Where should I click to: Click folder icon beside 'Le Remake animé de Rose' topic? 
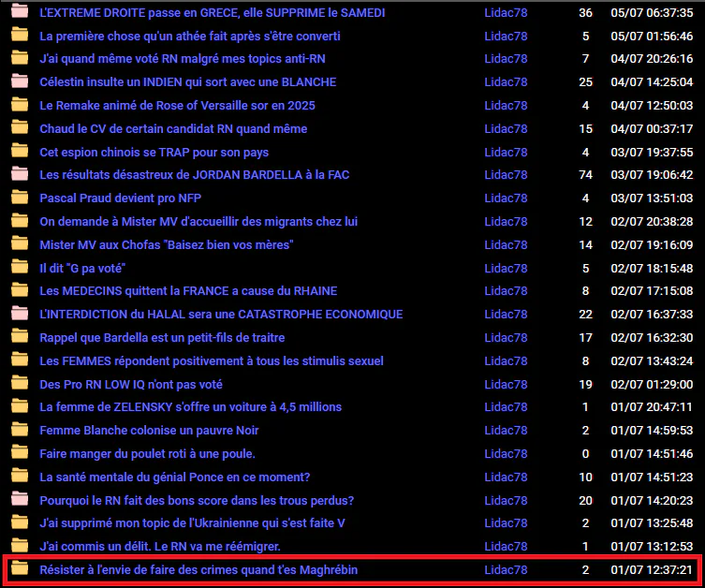(20, 104)
